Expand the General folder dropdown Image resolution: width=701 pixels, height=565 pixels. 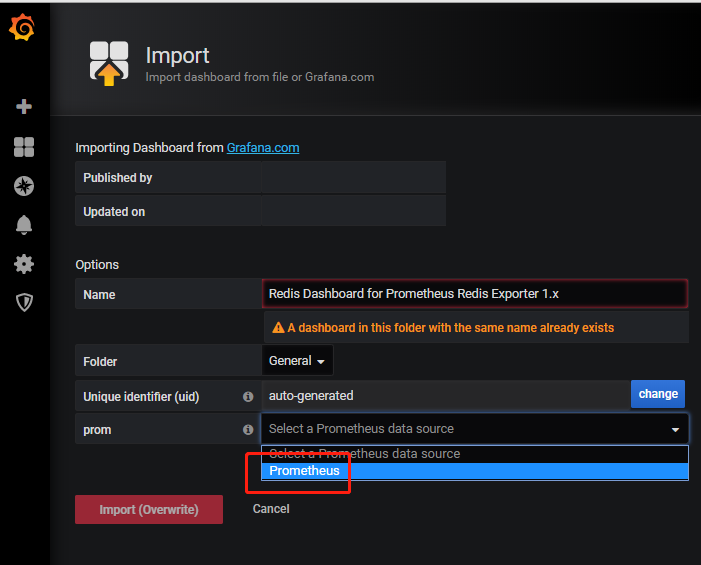(x=297, y=361)
